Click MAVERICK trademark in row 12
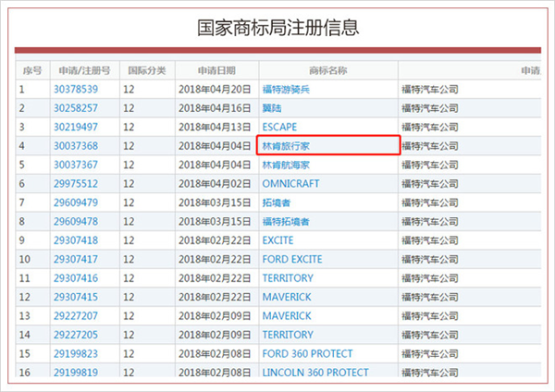 (x=287, y=297)
